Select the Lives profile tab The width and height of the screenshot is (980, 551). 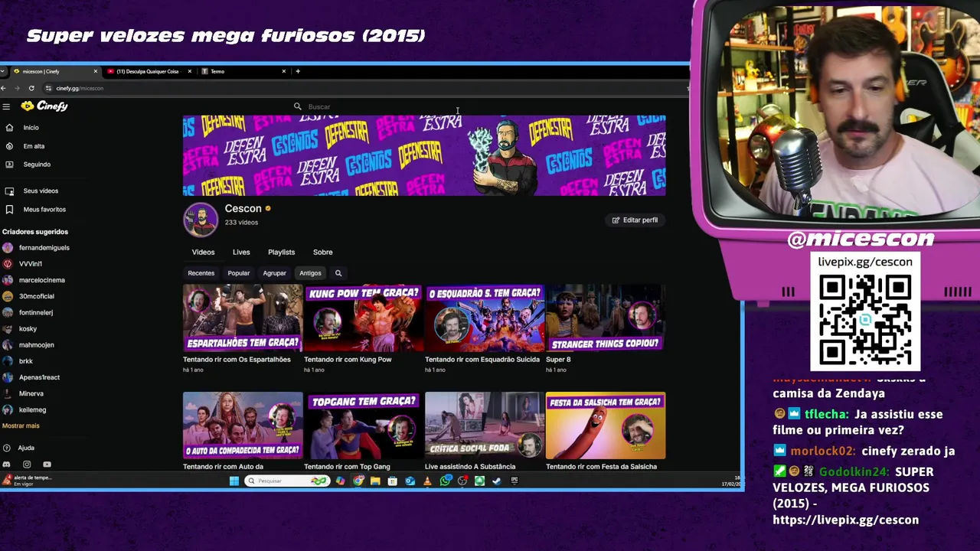click(x=241, y=252)
